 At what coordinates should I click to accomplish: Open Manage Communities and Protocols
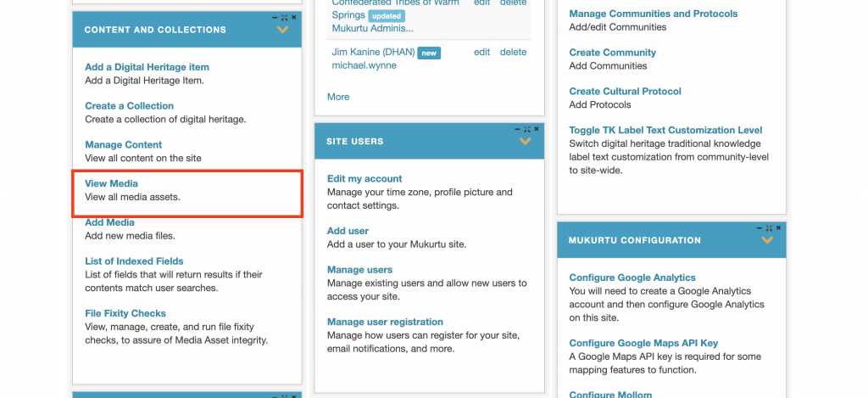[654, 14]
